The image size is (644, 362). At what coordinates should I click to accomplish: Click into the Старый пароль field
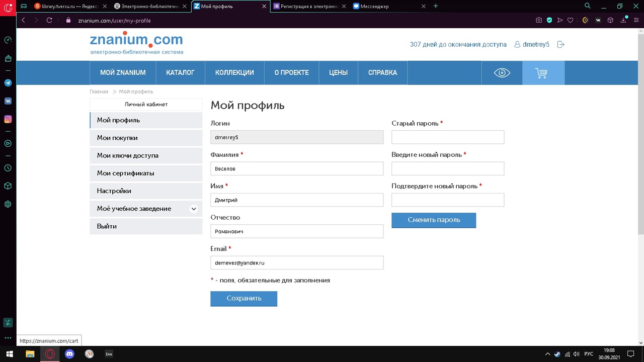(x=447, y=137)
